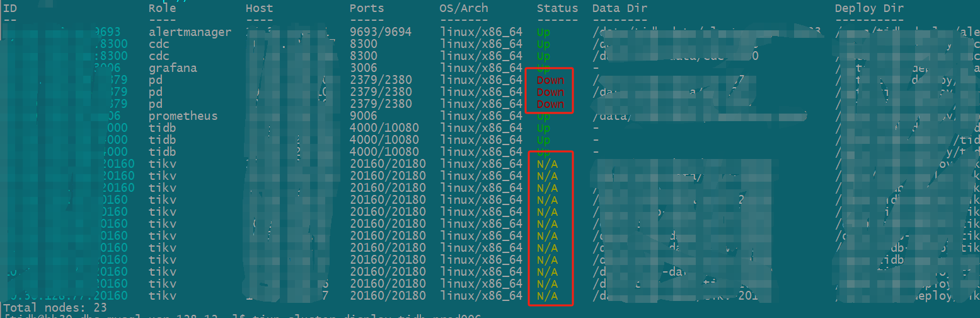Click the ID column header
The width and height of the screenshot is (980, 318).
10,8
